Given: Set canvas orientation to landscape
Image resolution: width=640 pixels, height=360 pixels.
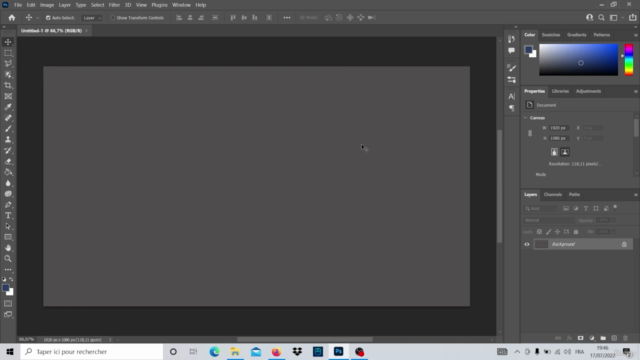Looking at the screenshot, I should coord(565,152).
